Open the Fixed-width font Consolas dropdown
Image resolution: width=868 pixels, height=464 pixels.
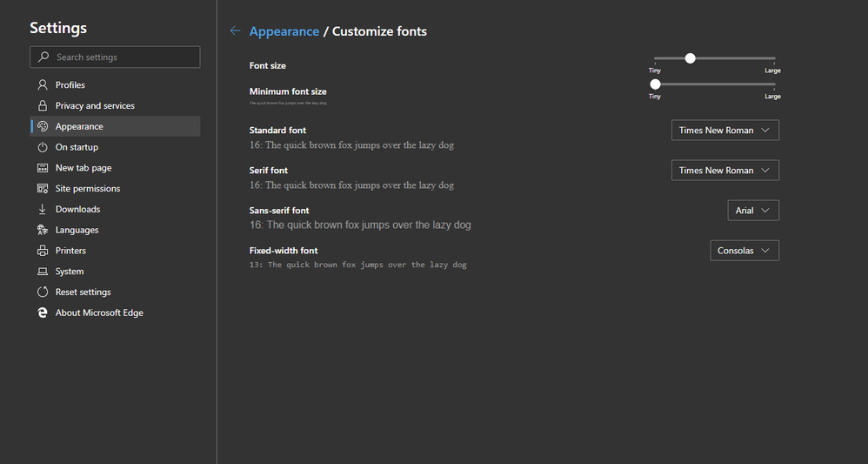tap(744, 251)
